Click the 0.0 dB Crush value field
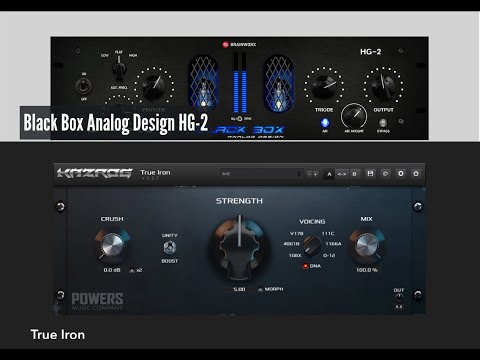Image resolution: width=480 pixels, height=360 pixels. tap(112, 270)
